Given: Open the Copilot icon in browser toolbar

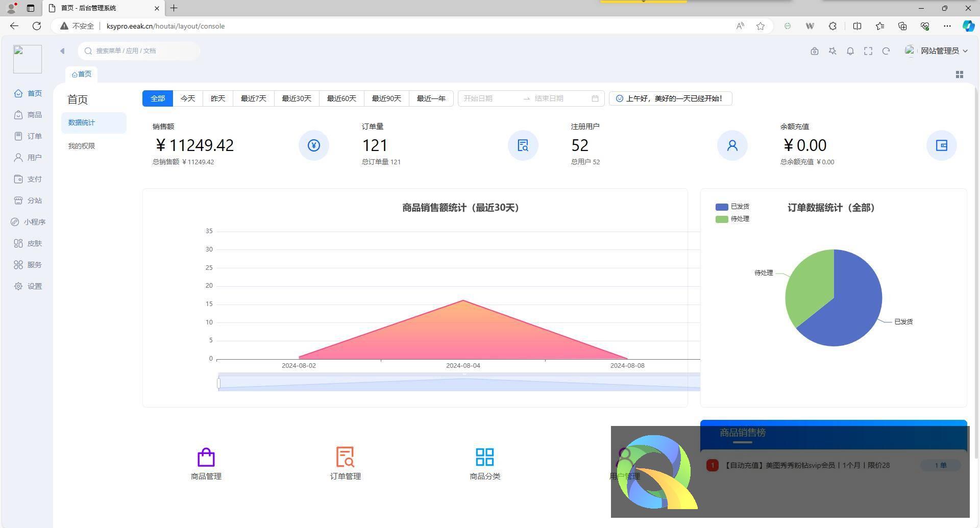Looking at the screenshot, I should (968, 26).
